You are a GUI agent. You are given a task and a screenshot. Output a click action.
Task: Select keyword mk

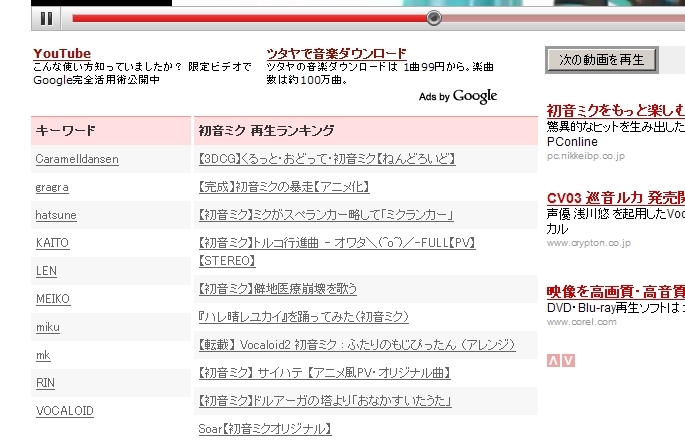(43, 355)
